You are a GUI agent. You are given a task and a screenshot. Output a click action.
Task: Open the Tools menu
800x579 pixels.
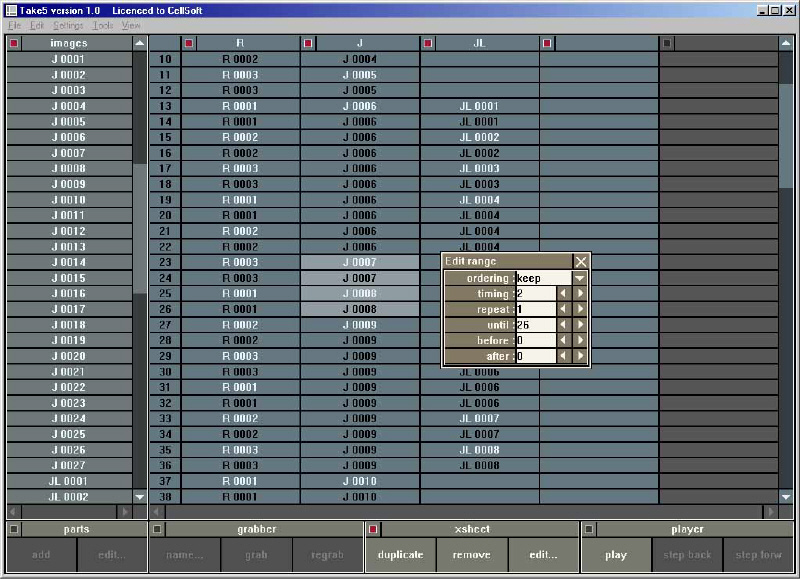coord(103,25)
